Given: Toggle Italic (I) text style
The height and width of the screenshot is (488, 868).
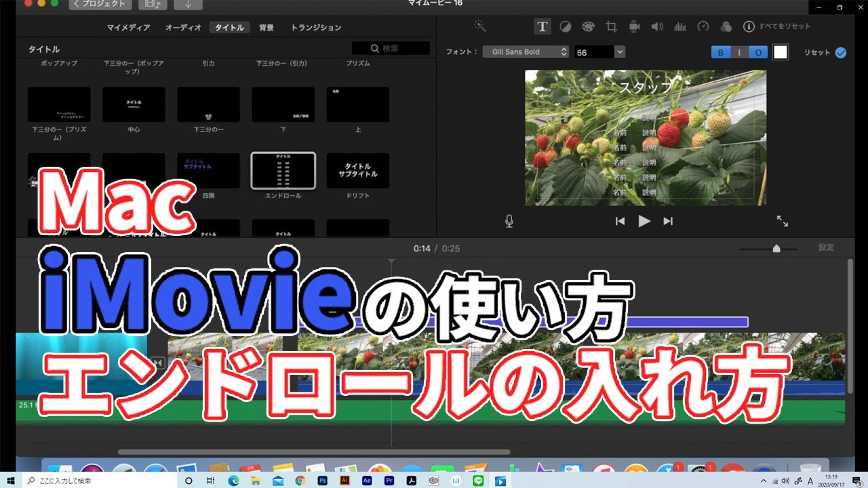Looking at the screenshot, I should click(x=740, y=52).
